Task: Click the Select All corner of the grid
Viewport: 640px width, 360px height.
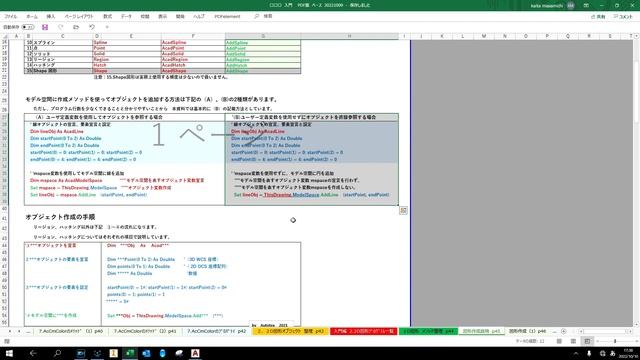Action: [5, 36]
